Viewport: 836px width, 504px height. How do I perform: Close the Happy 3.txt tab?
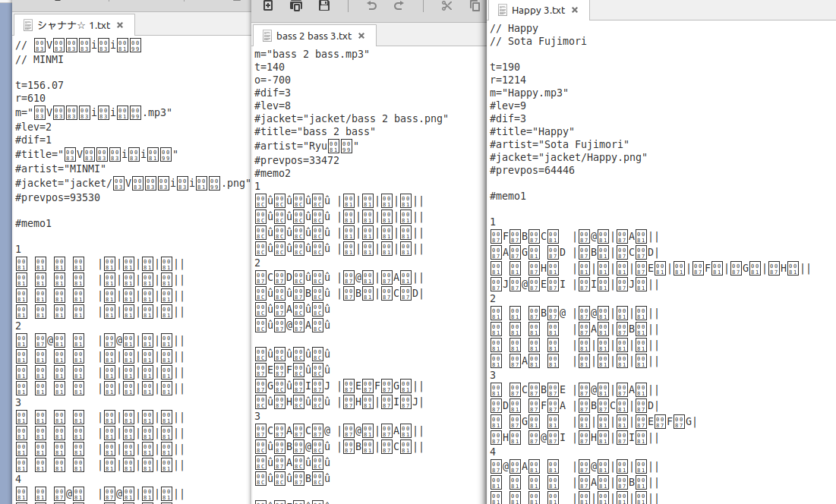click(575, 11)
